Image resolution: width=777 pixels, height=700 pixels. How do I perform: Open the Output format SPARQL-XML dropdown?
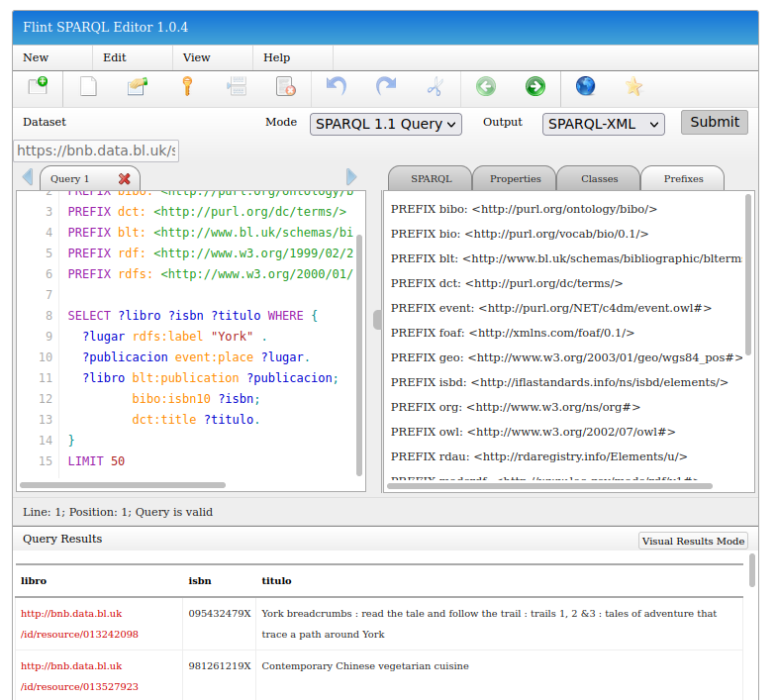(603, 124)
